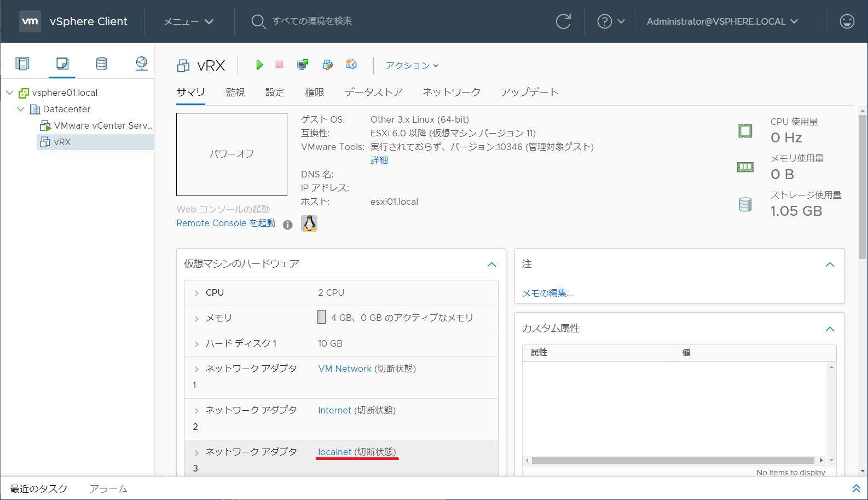The width and height of the screenshot is (868, 500).
Task: Expand ネットワーク アダプタ 2 row
Action: 196,411
